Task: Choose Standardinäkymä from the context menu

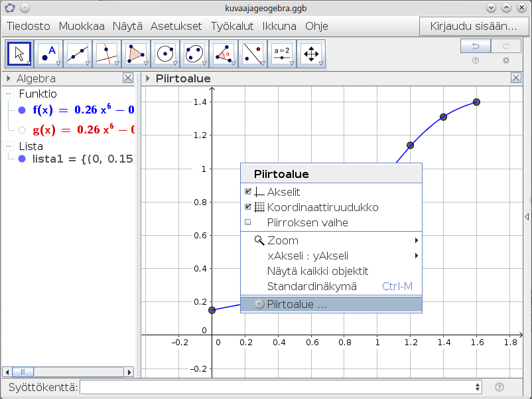Action: click(312, 287)
